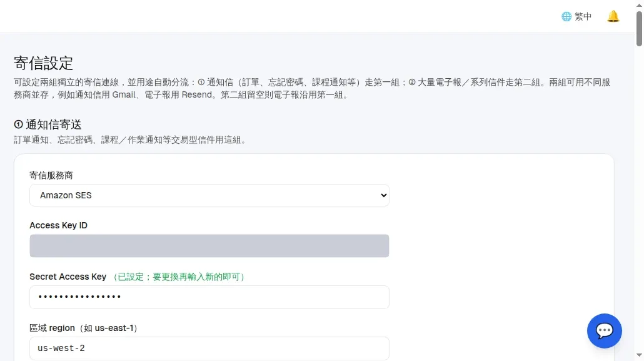Click the scrollbar up arrow
Image resolution: width=644 pixels, height=361 pixels.
(x=639, y=4)
